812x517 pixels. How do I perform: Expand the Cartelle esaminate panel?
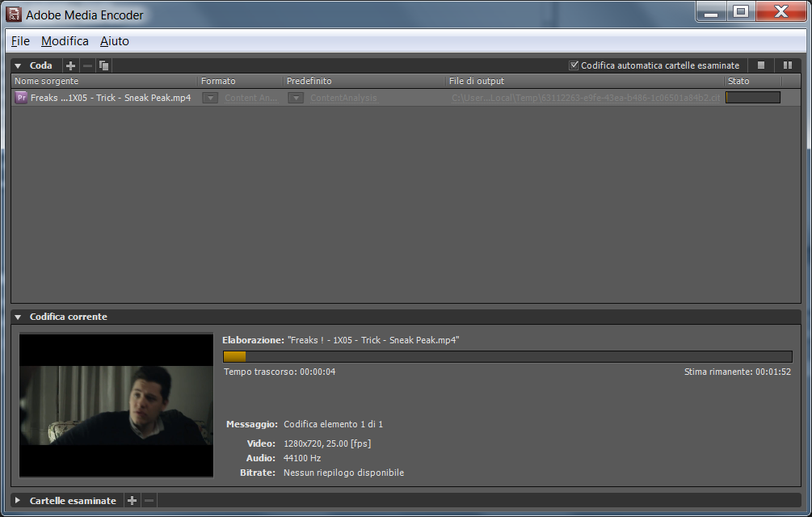(18, 500)
